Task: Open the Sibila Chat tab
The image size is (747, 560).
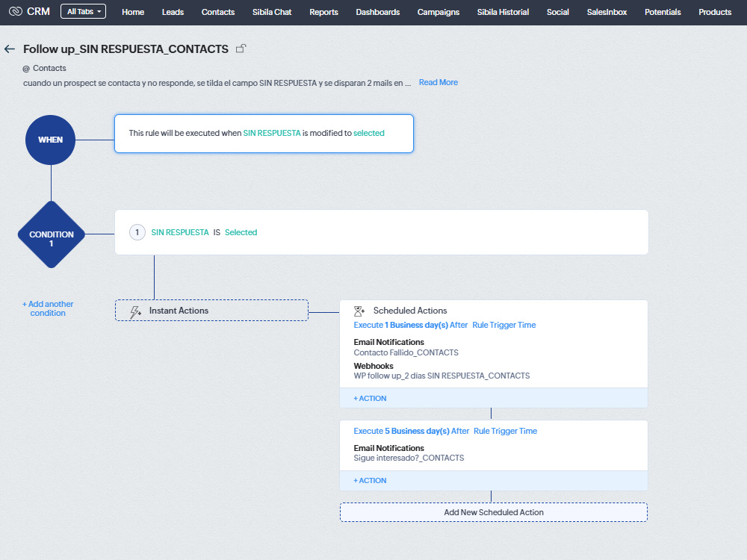Action: click(272, 12)
